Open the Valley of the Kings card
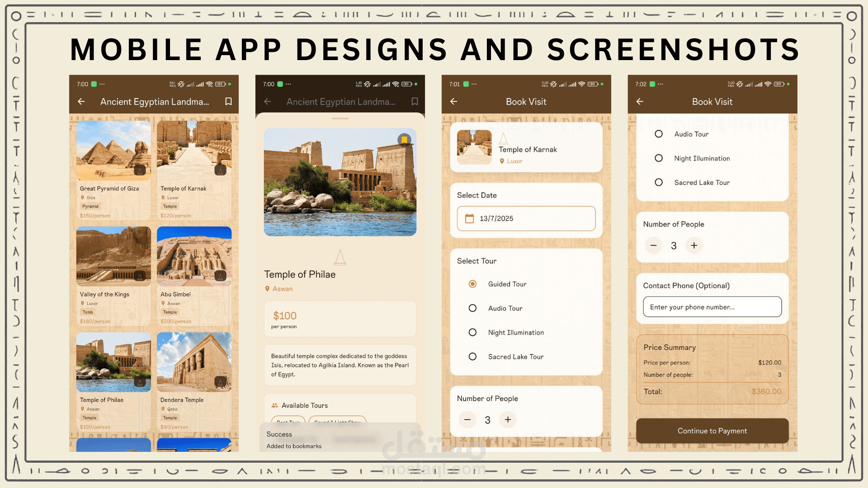The image size is (868, 488). 113,276
